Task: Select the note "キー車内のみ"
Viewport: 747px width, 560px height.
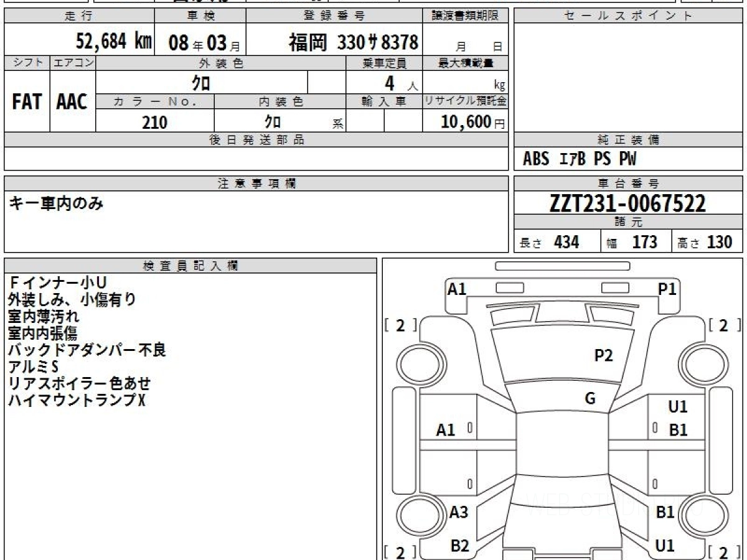Action: (55, 203)
